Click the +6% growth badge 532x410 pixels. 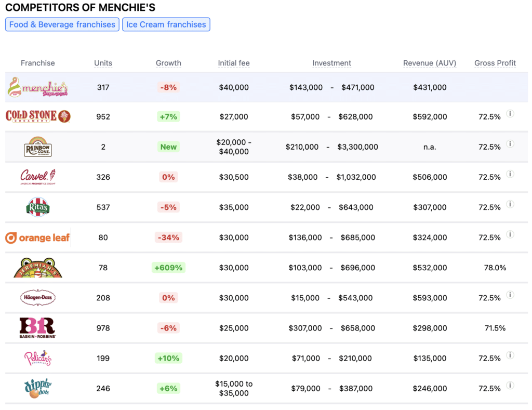point(168,389)
